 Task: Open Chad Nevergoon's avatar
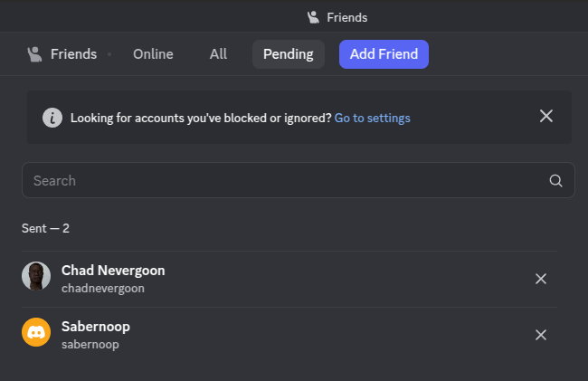[36, 276]
